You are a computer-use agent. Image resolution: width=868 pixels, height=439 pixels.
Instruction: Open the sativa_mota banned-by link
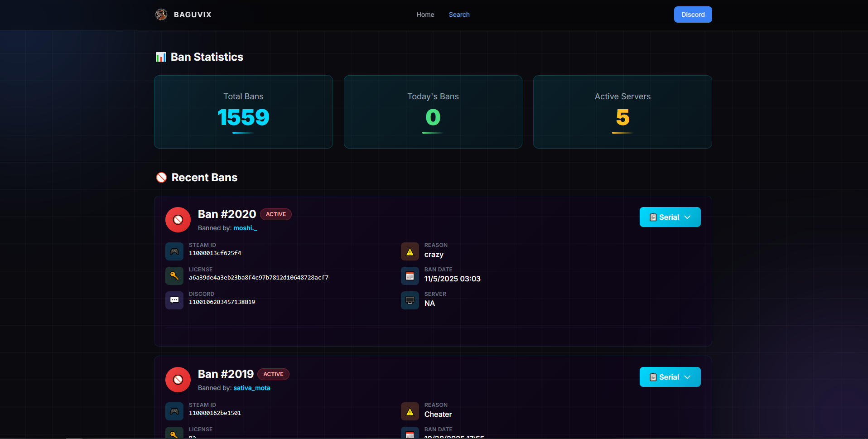click(251, 388)
